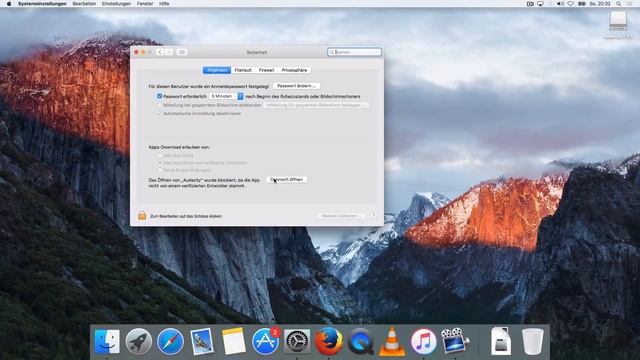Click the Wi-Fi status icon
This screenshot has width=640, height=360.
pos(571,4)
